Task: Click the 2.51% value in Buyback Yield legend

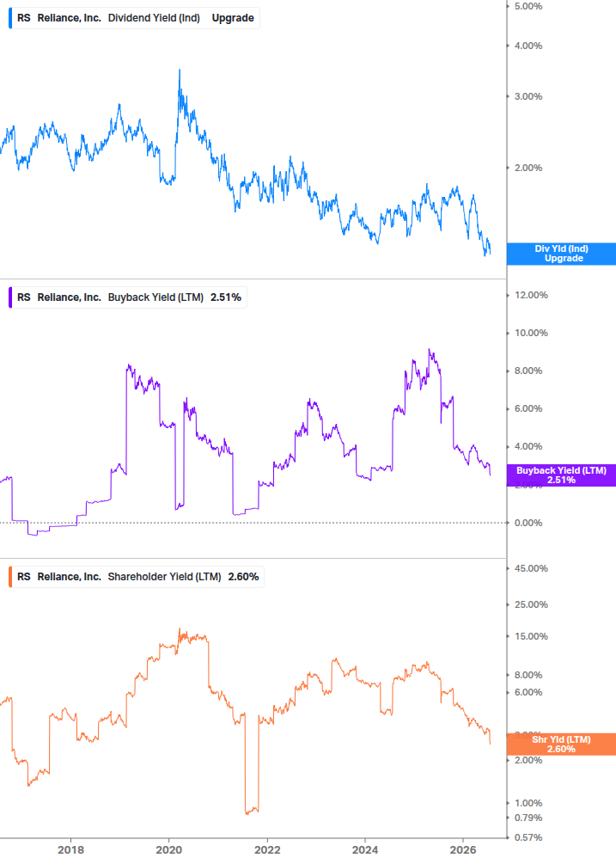Action: click(x=226, y=297)
